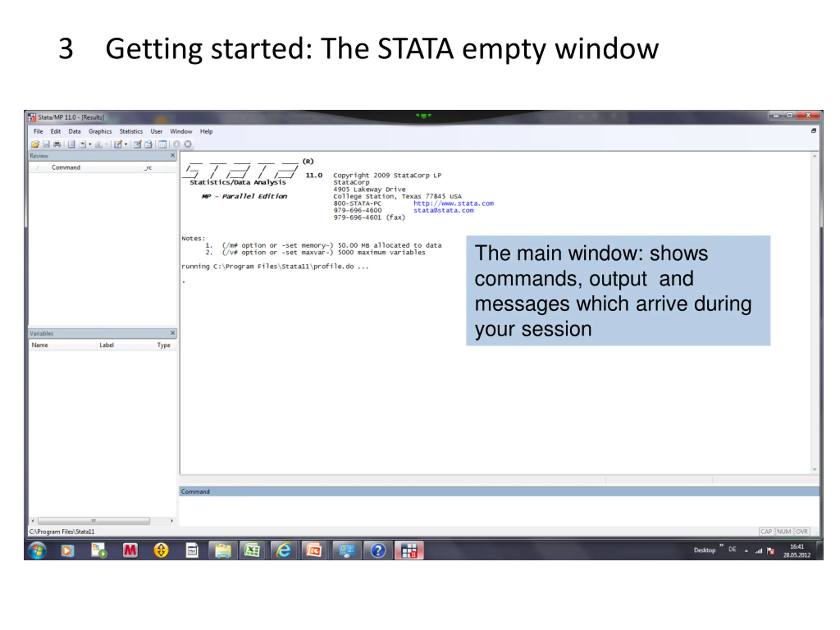Click the Results window scroll-up arrow
Image resolution: width=840 pixels, height=630 pixels.
click(814, 156)
